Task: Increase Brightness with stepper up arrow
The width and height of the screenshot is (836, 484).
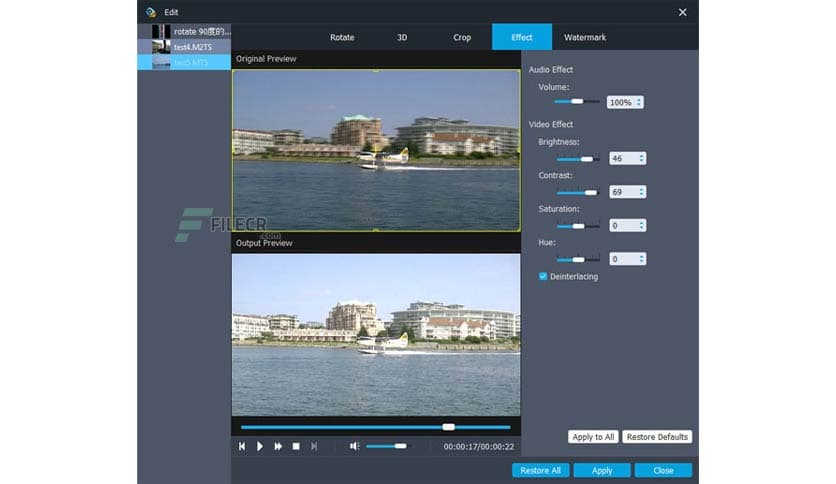Action: point(641,156)
